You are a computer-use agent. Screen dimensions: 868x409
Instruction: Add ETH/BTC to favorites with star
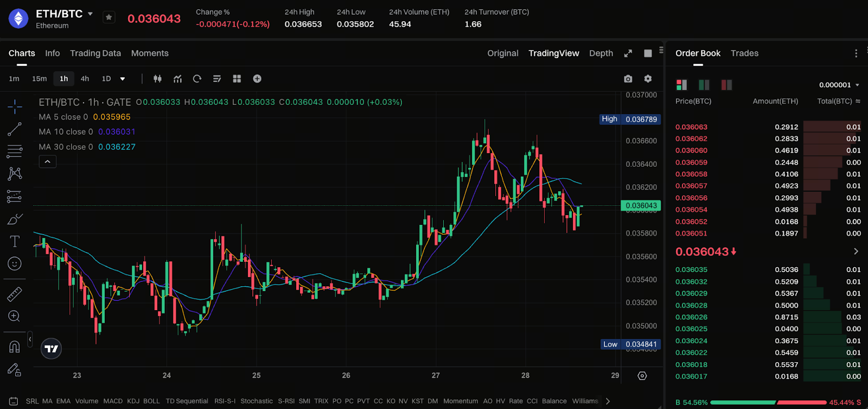pos(109,17)
